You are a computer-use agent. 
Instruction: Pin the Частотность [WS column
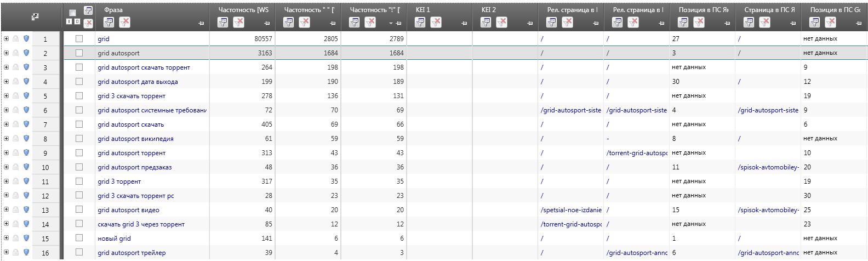[267, 24]
